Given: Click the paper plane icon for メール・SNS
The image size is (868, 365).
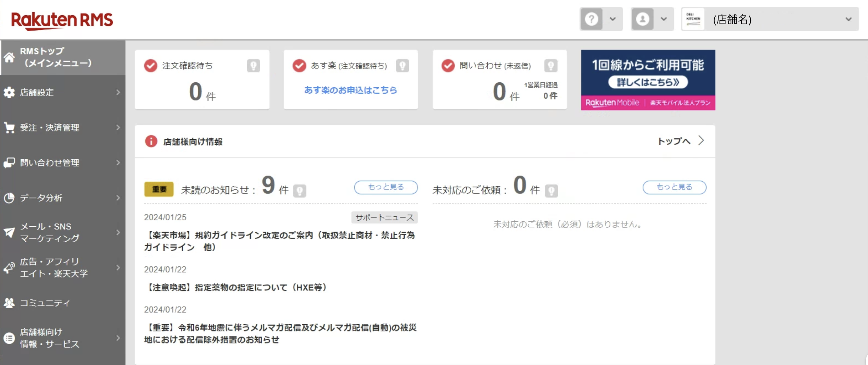Looking at the screenshot, I should click(x=9, y=232).
